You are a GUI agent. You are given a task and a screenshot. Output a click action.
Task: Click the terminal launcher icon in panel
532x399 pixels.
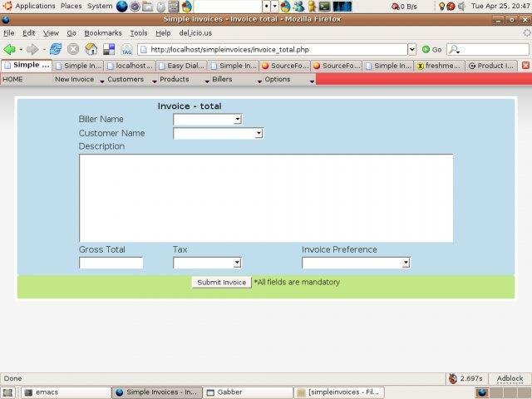click(x=325, y=7)
